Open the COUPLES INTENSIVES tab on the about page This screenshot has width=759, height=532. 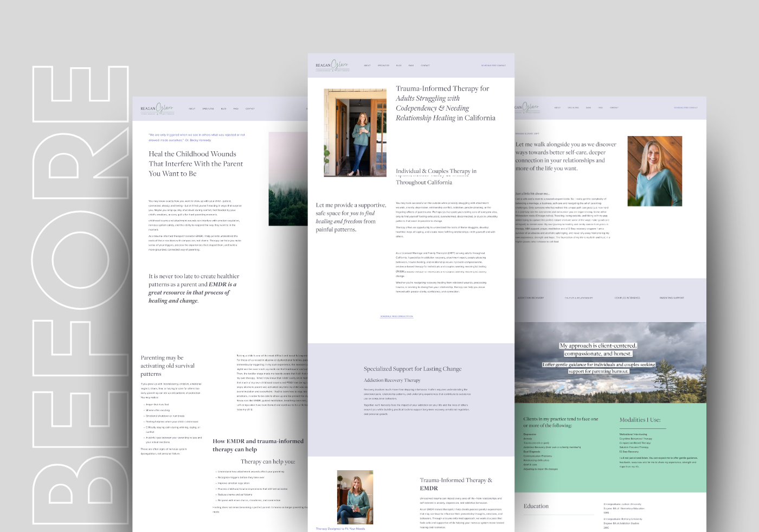click(x=627, y=298)
